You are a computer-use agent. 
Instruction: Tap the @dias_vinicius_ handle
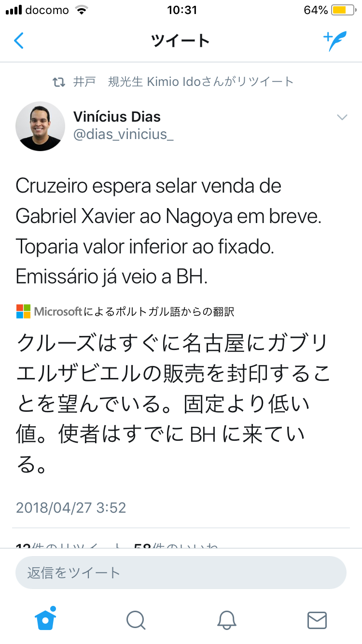(x=123, y=135)
